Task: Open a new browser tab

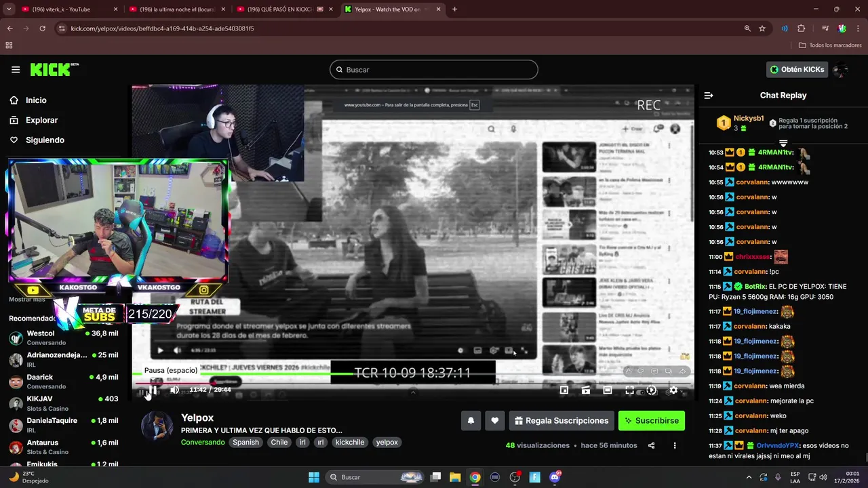Action: 454,9
